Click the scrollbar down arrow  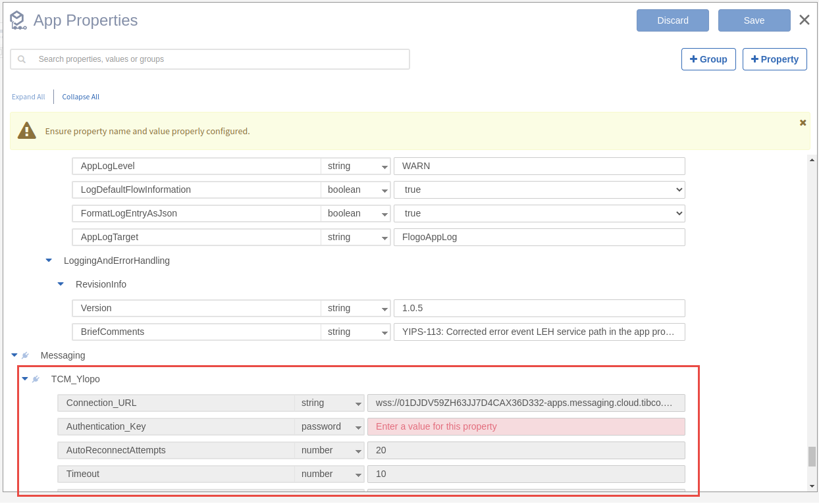coord(812,486)
